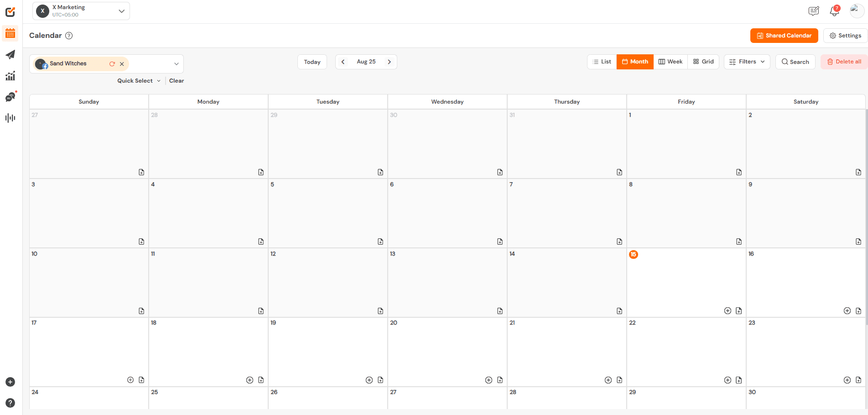Switch to Month view
The height and width of the screenshot is (415, 868).
[635, 62]
